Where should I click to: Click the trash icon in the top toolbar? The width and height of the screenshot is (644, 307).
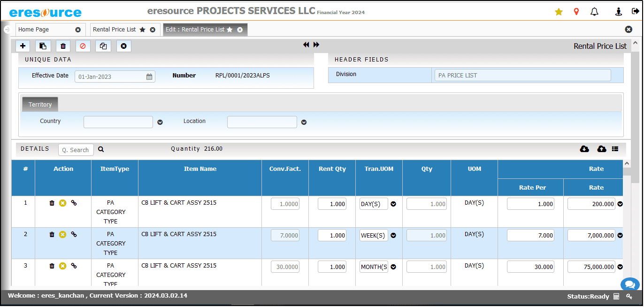click(63, 46)
